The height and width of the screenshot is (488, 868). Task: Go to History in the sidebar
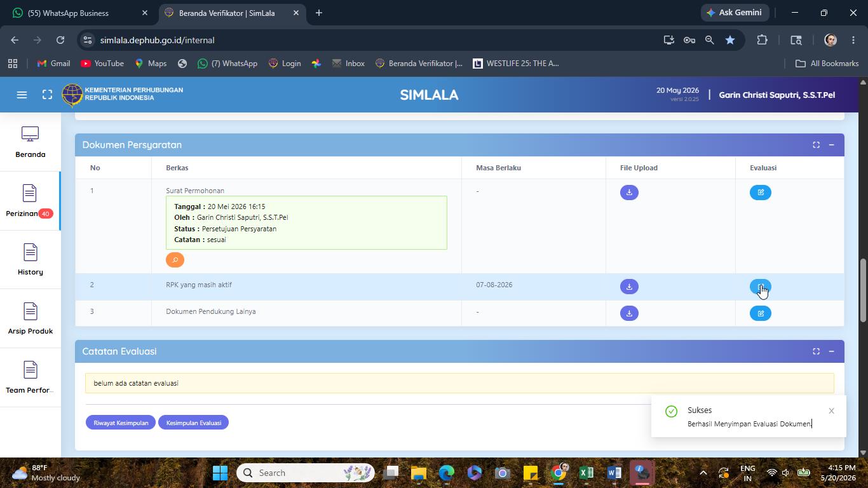[x=30, y=260]
